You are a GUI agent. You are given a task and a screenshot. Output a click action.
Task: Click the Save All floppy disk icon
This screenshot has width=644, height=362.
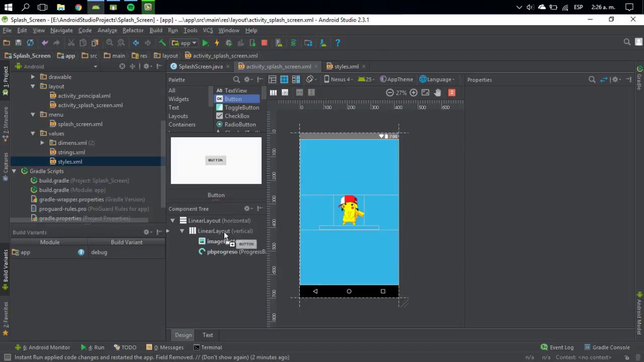18,43
